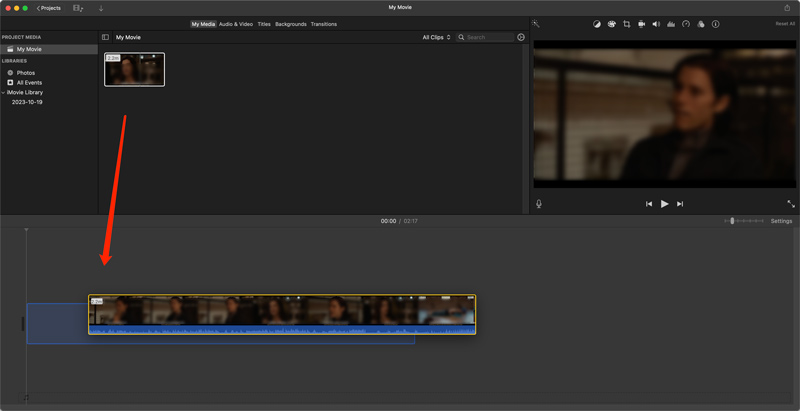Click the blue audio waveform of timeline clip
The image size is (800, 411).
point(282,329)
